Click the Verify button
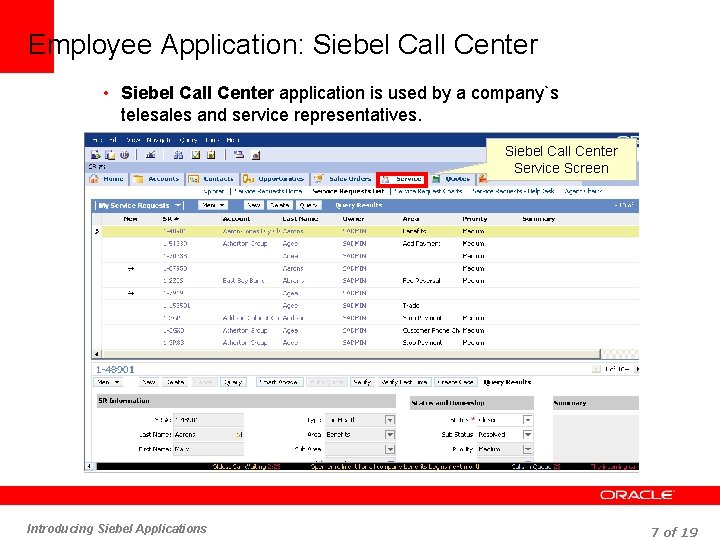 (x=362, y=382)
